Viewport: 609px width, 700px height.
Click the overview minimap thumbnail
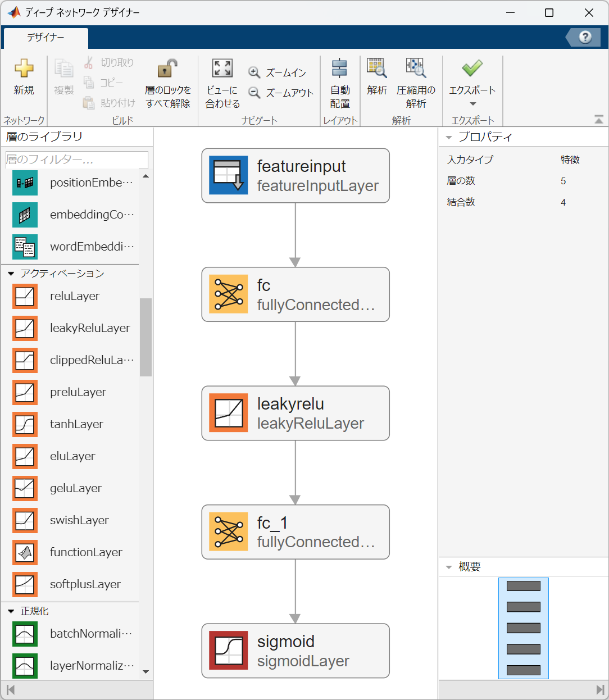click(524, 628)
